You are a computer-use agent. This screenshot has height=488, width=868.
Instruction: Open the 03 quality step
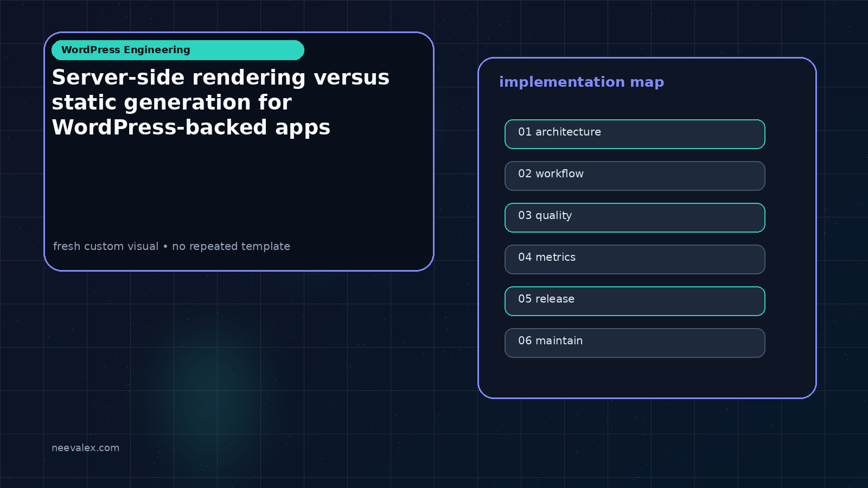pos(635,217)
